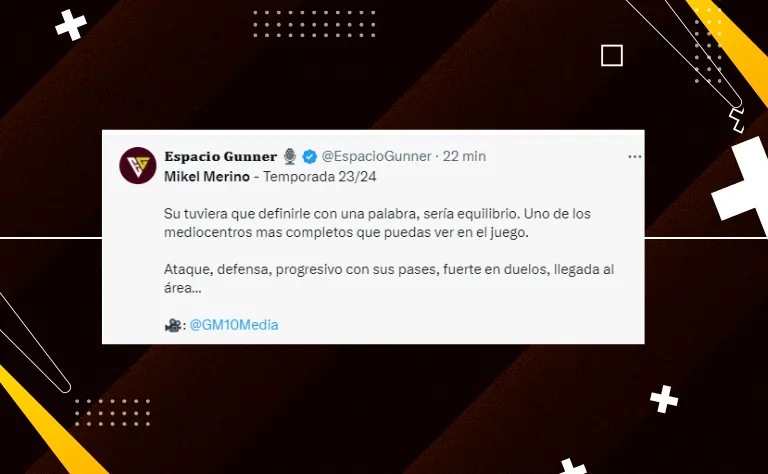
Task: Click the Temporada 23/24 text
Action: pyautogui.click(x=320, y=176)
